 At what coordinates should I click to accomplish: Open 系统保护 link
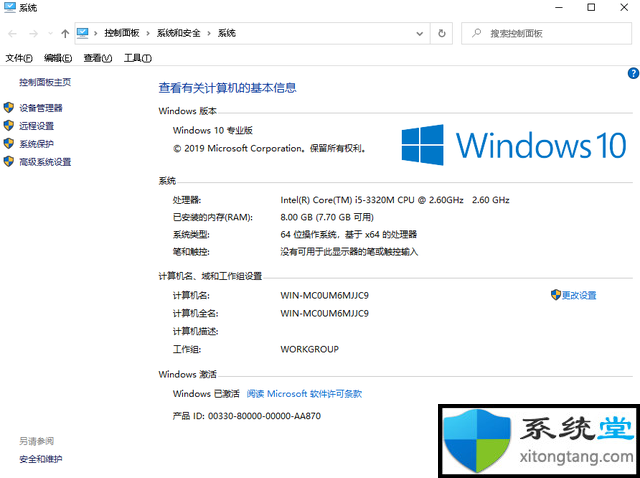pyautogui.click(x=36, y=144)
